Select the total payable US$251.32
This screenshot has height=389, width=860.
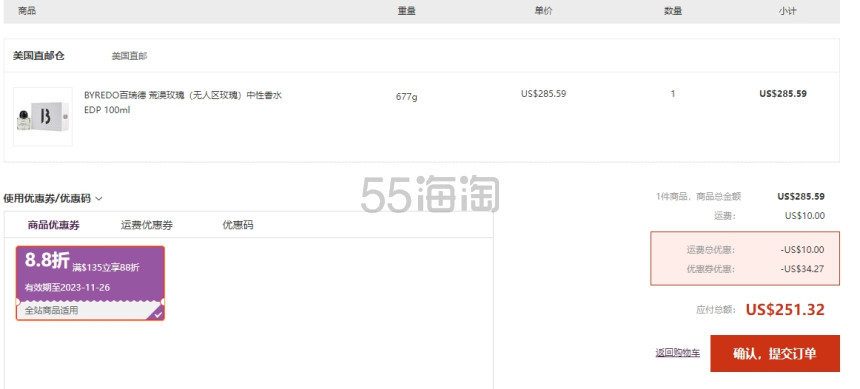(x=785, y=309)
